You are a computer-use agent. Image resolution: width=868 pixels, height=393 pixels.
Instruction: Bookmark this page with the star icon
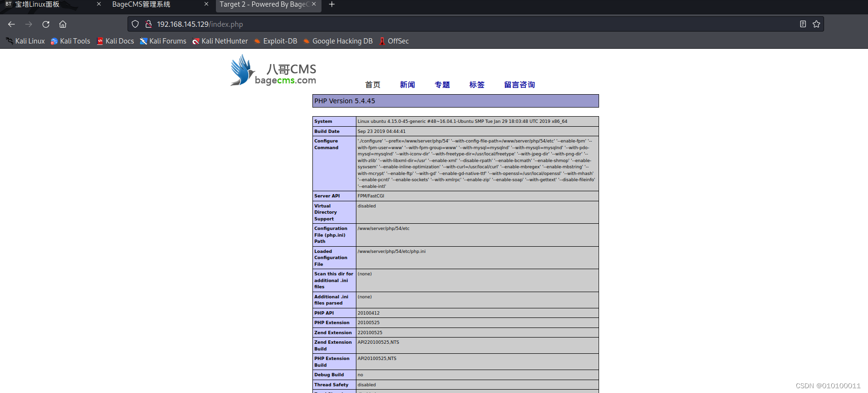tap(816, 24)
